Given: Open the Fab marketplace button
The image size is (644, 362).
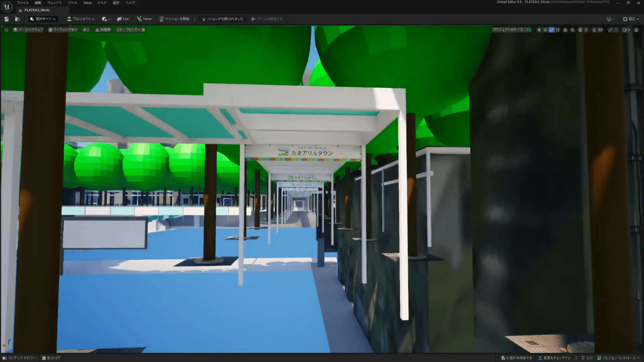Looking at the screenshot, I should tap(123, 19).
